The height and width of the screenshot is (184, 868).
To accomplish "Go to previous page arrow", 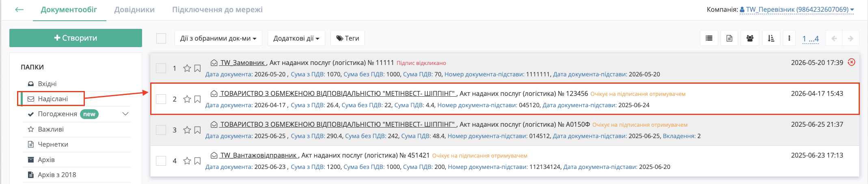I will click(x=834, y=38).
